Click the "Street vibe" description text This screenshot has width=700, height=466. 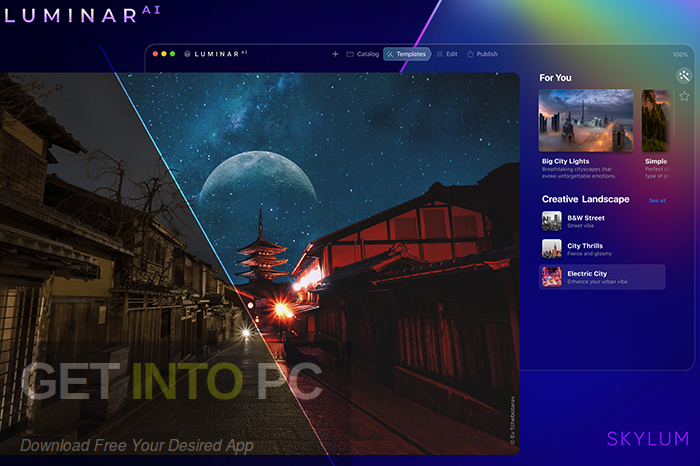580,226
